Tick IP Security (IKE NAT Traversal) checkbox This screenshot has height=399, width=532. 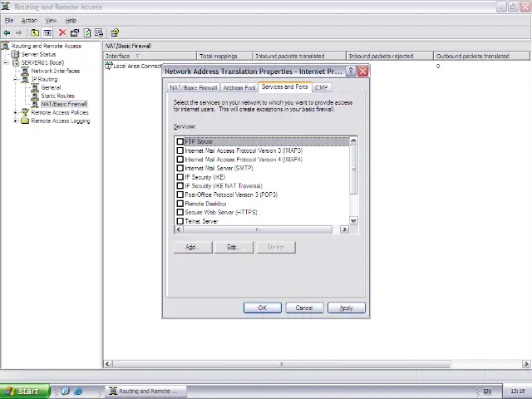click(180, 185)
